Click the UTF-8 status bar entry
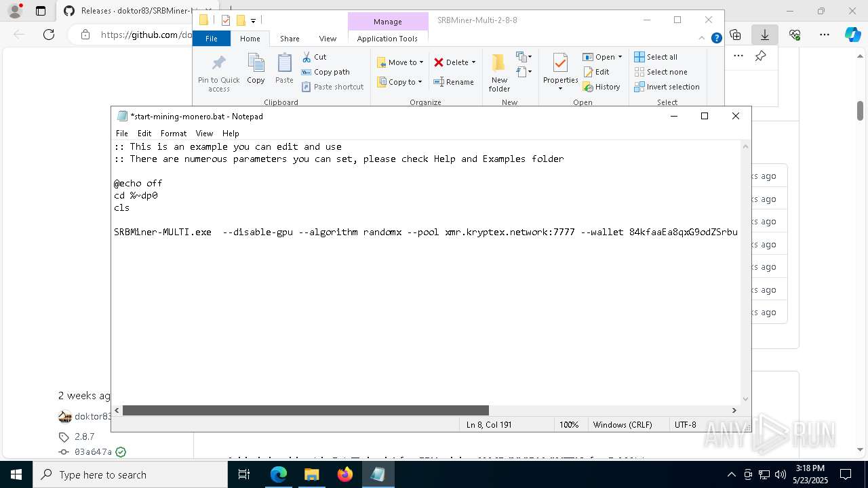This screenshot has height=488, width=868. 685,425
